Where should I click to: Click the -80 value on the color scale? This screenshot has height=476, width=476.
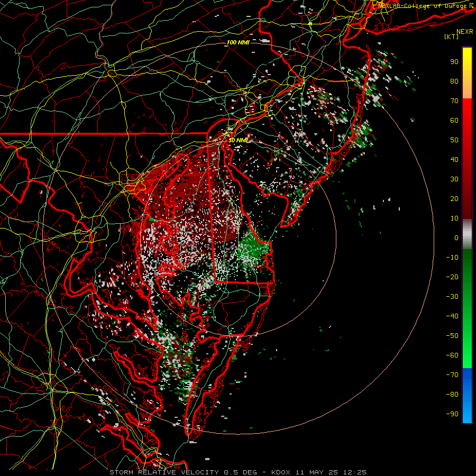(x=452, y=395)
